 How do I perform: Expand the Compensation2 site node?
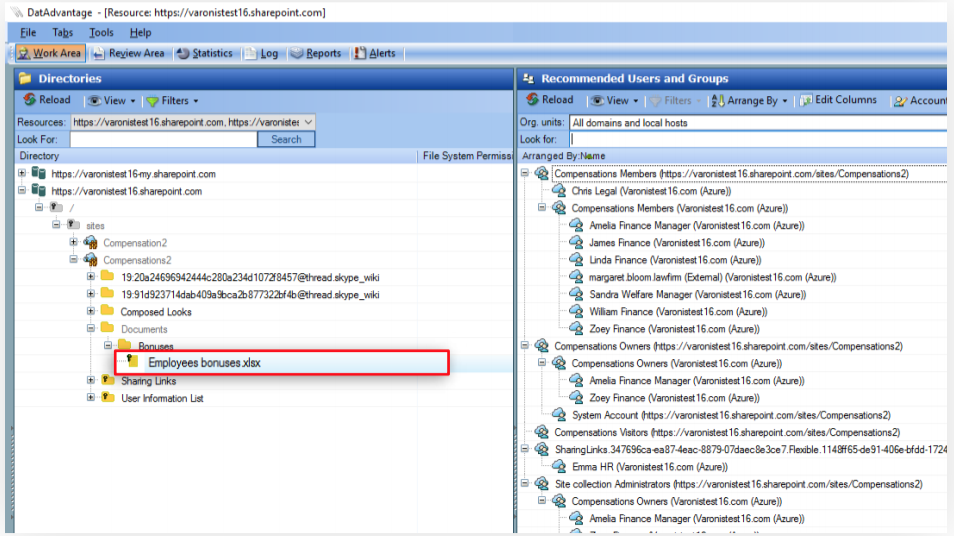(x=74, y=242)
